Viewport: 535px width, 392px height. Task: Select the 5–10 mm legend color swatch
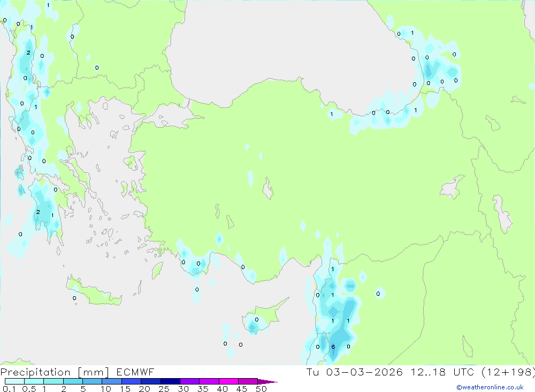point(93,381)
